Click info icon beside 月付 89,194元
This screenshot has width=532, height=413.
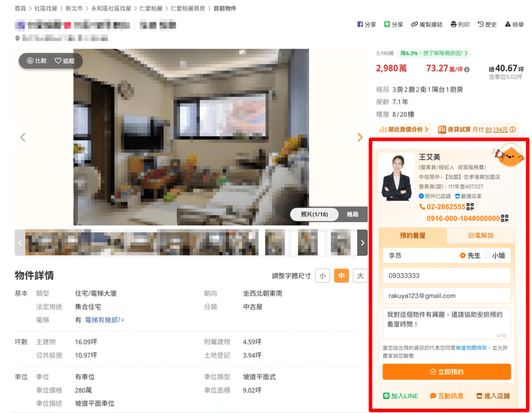(513, 129)
